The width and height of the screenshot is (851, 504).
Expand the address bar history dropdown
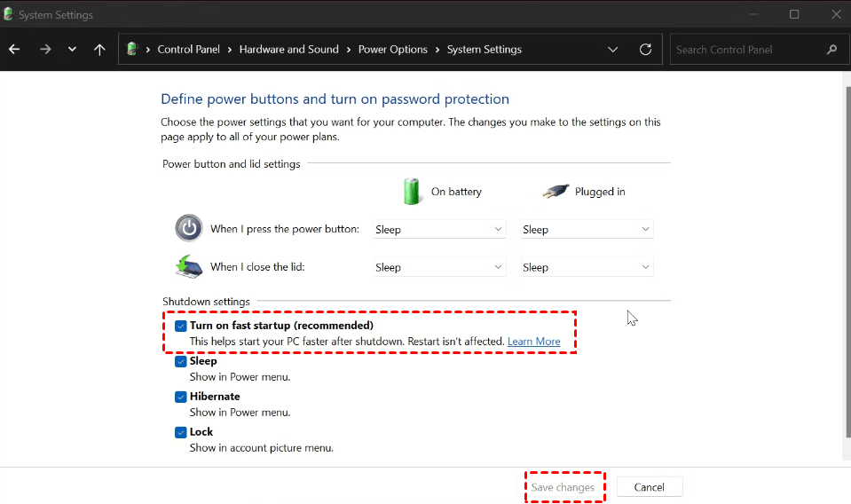(613, 50)
